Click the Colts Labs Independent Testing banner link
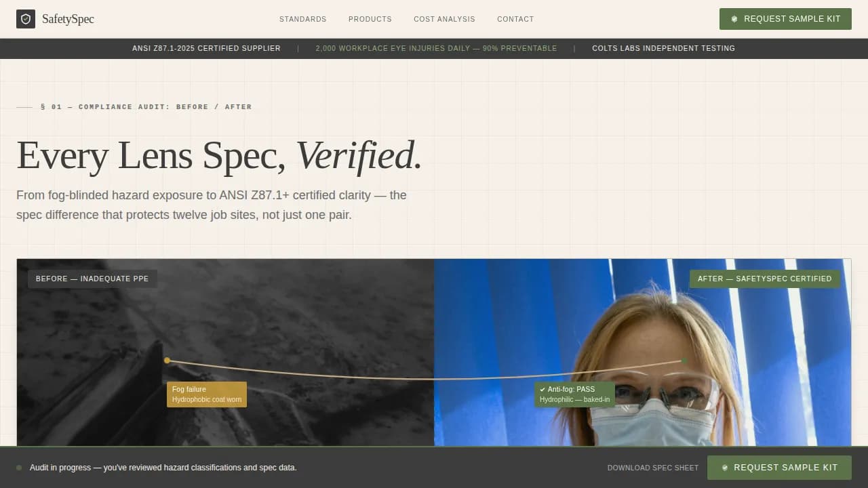The height and width of the screenshot is (488, 868). tap(663, 48)
